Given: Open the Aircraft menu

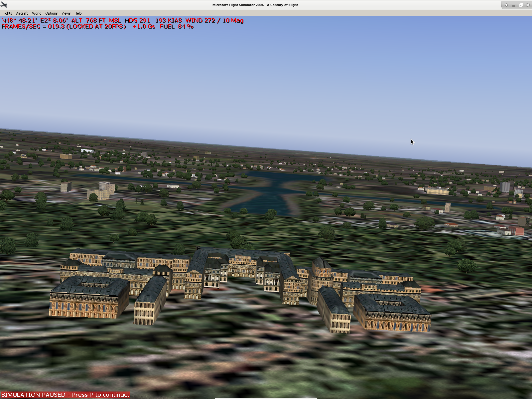Looking at the screenshot, I should tap(22, 13).
